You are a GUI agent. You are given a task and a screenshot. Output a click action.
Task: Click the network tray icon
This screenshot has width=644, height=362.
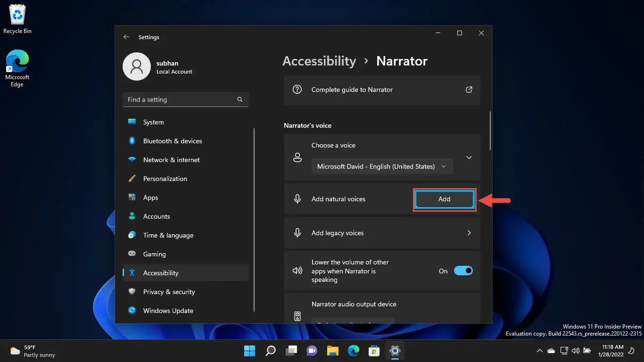564,351
